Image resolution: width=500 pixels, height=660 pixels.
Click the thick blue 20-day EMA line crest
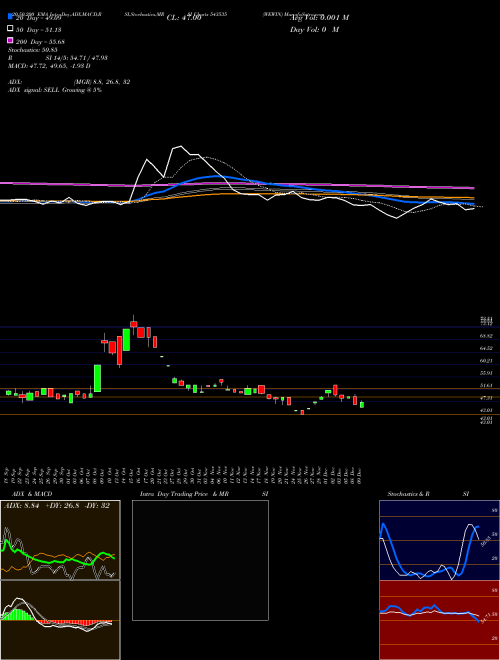(216, 176)
